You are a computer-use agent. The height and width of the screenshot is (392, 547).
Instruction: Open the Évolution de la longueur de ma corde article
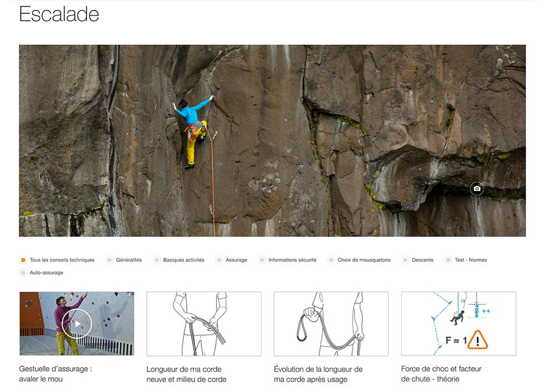(x=318, y=374)
